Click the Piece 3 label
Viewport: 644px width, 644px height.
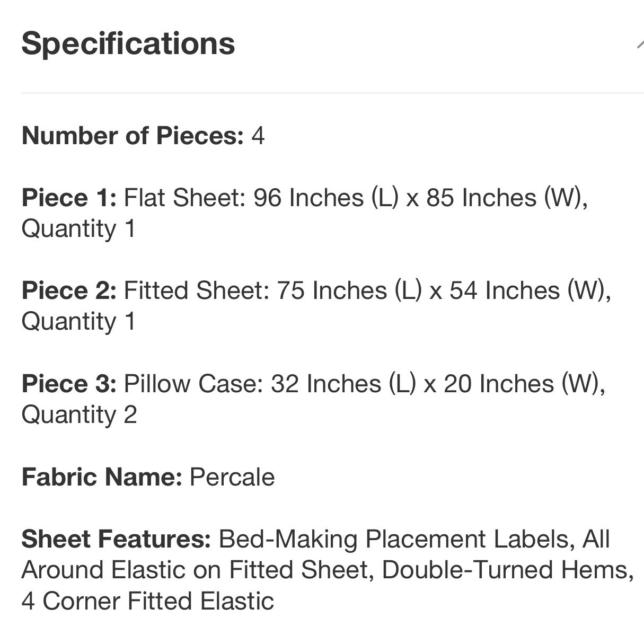pyautogui.click(x=69, y=383)
